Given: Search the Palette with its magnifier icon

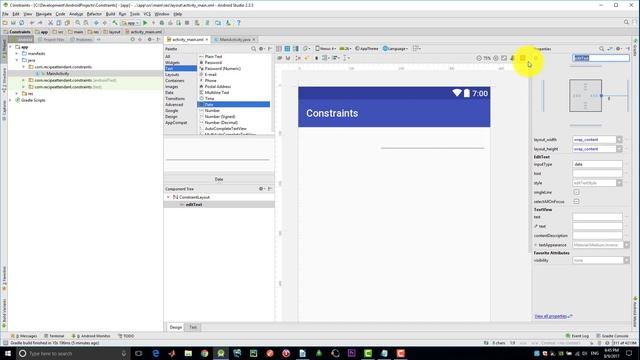Looking at the screenshot, I should click(253, 49).
